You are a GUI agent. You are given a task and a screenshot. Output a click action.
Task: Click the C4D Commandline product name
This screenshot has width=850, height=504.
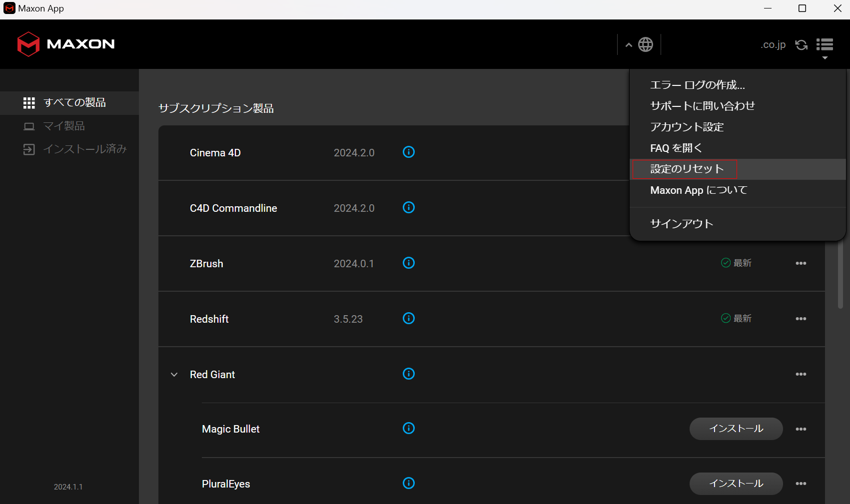pyautogui.click(x=233, y=208)
